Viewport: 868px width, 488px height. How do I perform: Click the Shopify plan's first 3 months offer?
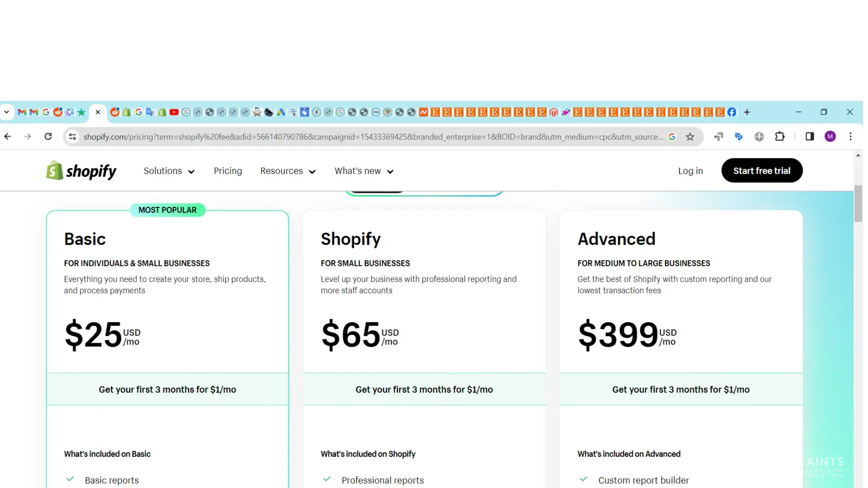pos(424,389)
